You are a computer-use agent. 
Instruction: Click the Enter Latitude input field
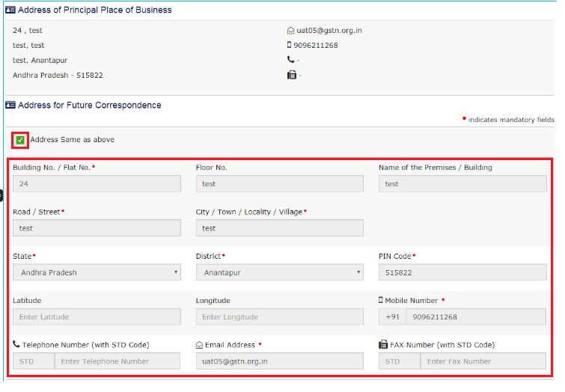coord(97,317)
